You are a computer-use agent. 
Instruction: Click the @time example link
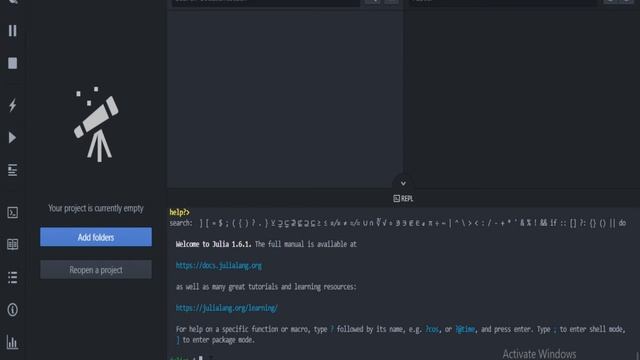[465, 329]
